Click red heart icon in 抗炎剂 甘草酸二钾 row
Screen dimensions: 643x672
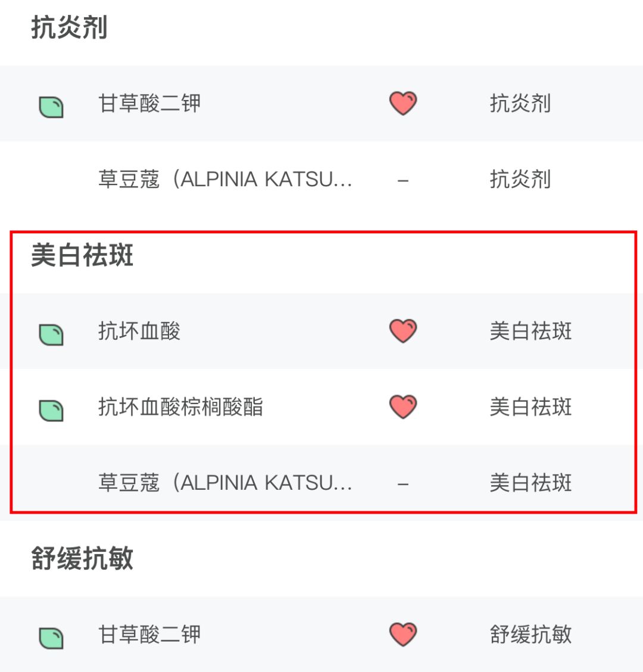tap(403, 103)
